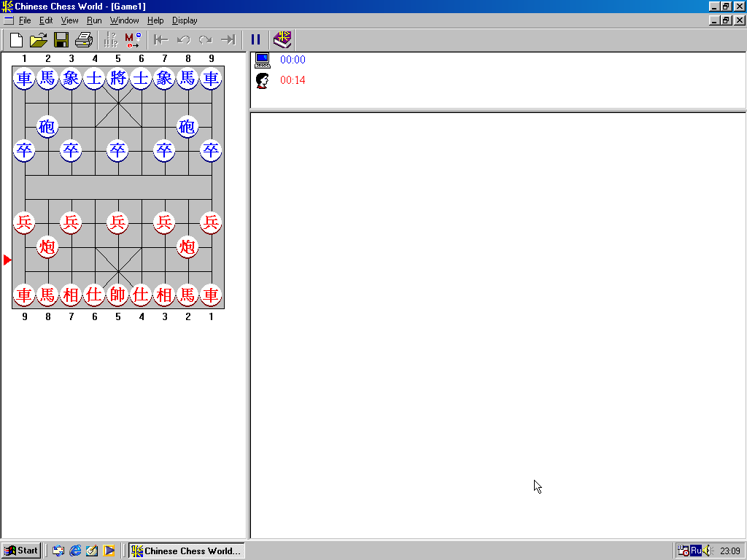Click the red M move toolbar icon

tap(133, 40)
